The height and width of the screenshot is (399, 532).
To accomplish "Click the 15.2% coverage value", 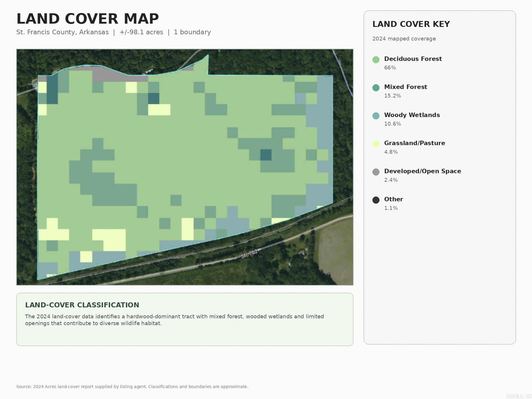I will point(393,96).
